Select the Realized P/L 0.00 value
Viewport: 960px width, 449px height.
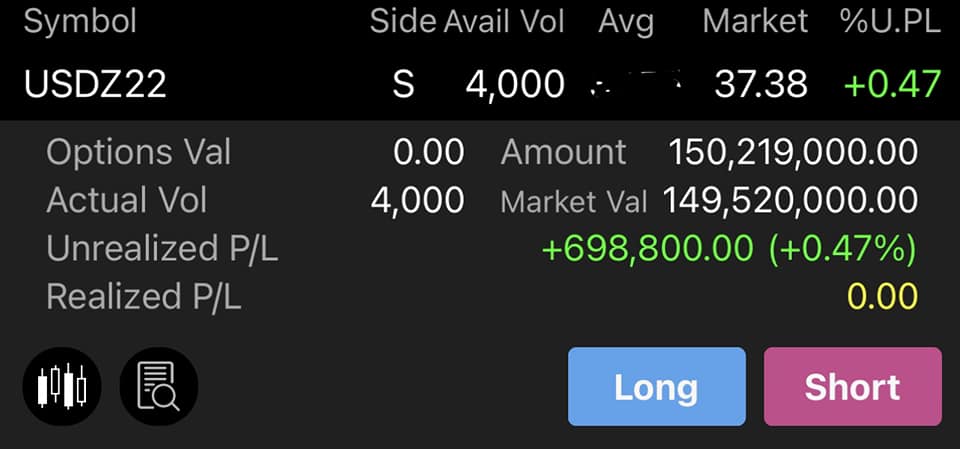pyautogui.click(x=882, y=296)
